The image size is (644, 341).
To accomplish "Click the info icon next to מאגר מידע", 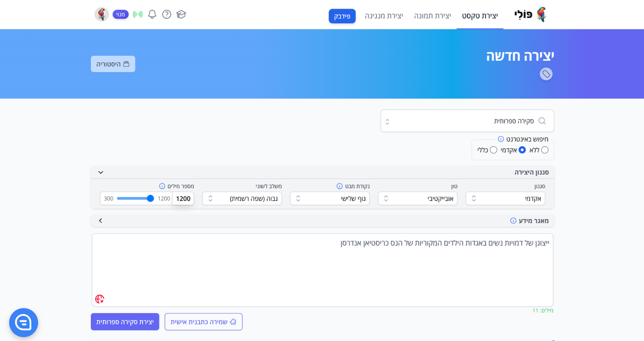I will click(513, 220).
